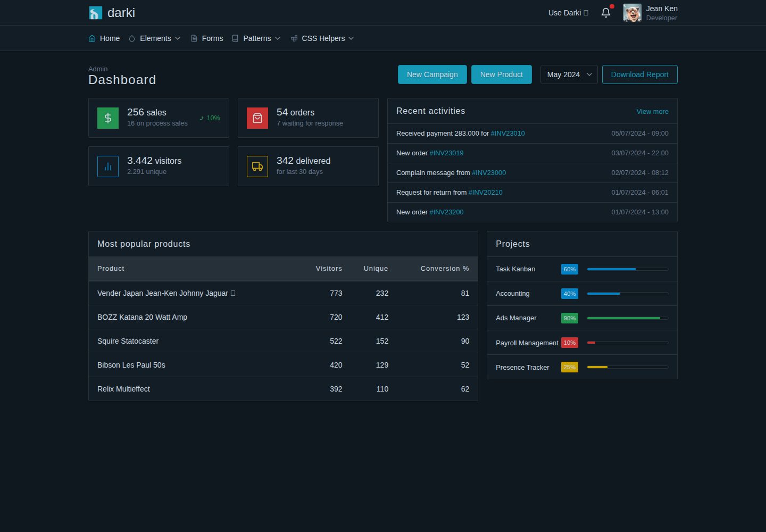Open invoice link #INV23019
The image size is (766, 532).
point(447,153)
